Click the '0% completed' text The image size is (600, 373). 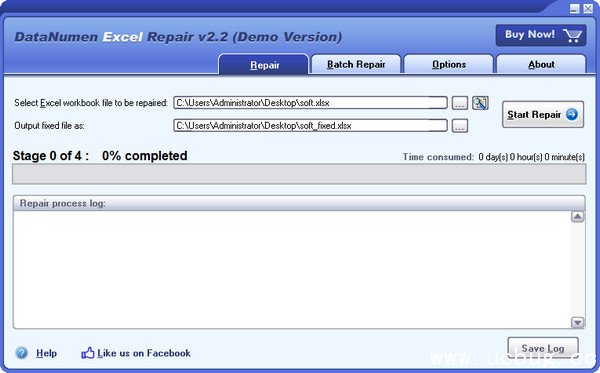click(145, 156)
